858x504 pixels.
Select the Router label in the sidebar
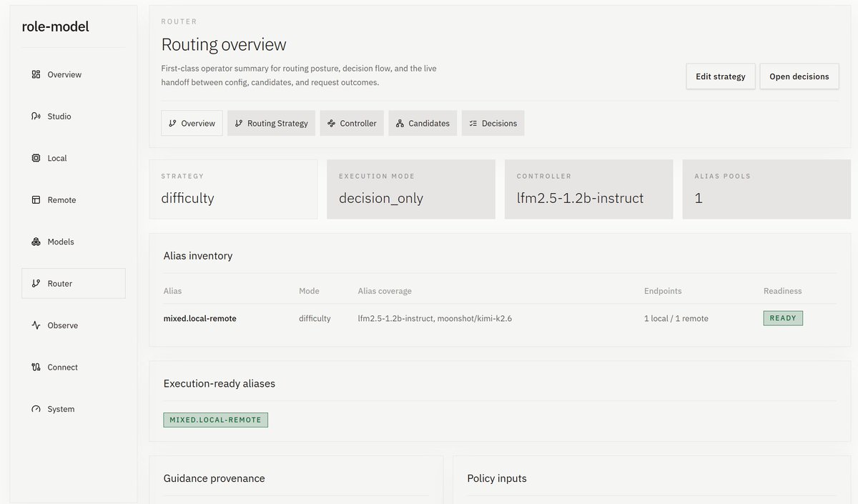(60, 283)
